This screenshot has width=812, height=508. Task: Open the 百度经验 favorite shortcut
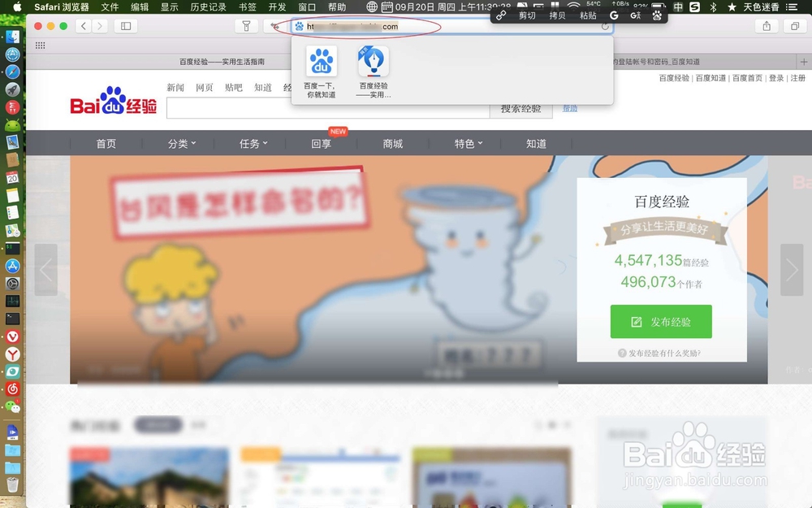374,72
